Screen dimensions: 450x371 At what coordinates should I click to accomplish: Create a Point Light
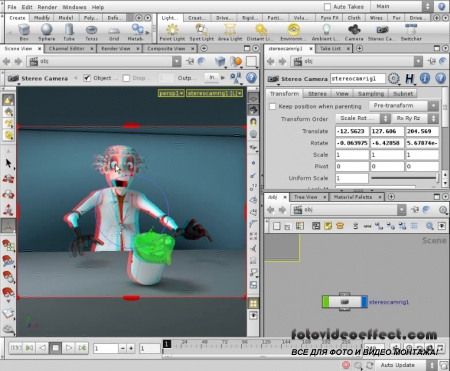tap(172, 32)
